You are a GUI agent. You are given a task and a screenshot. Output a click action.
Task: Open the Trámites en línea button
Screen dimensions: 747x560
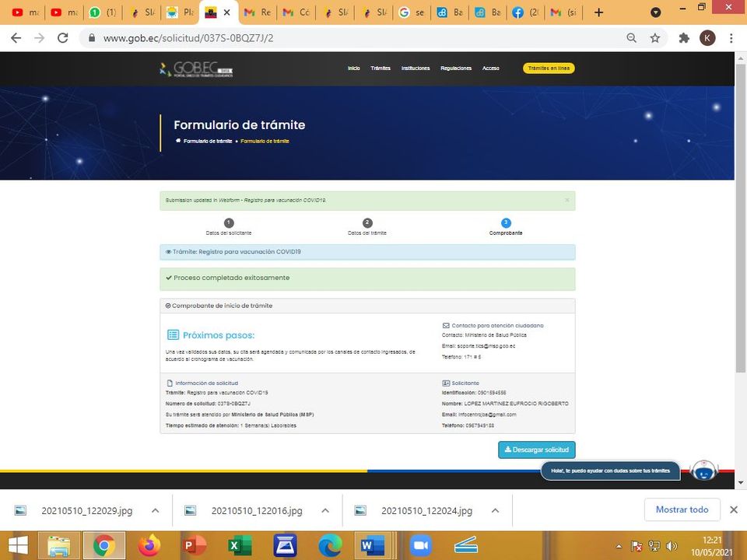549,68
